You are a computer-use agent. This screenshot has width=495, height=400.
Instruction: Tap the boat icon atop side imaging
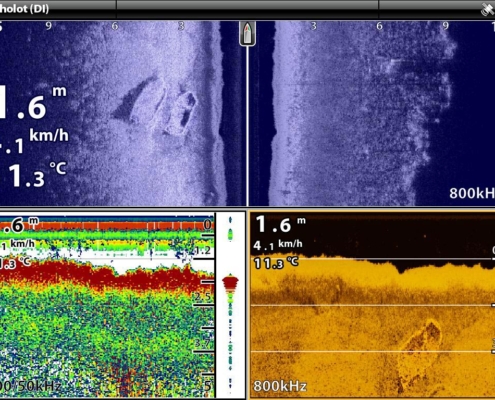[x=247, y=34]
